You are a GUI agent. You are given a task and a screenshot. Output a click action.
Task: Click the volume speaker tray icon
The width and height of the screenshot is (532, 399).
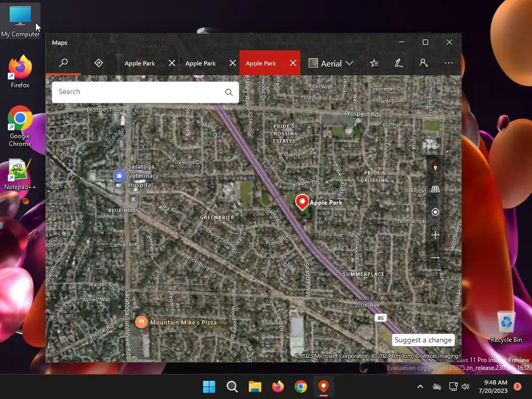(x=465, y=387)
